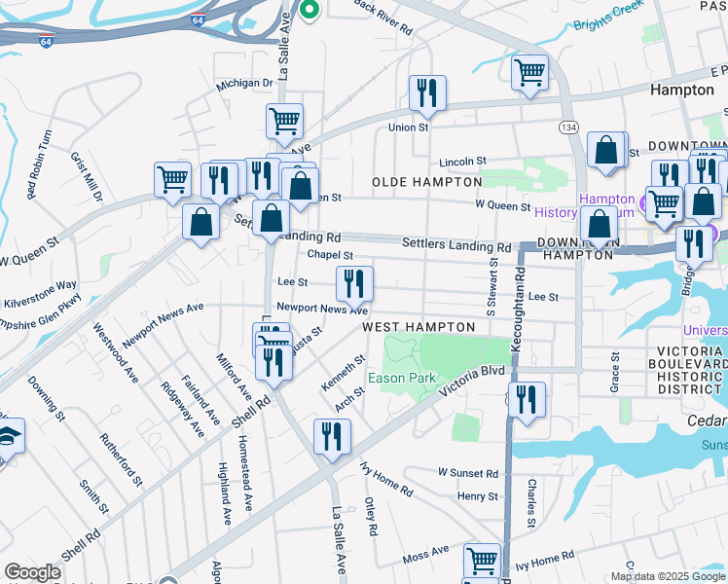Viewport: 728px width, 584px height.
Task: Click the green location pin on La Salle Ave
Action: click(x=309, y=10)
